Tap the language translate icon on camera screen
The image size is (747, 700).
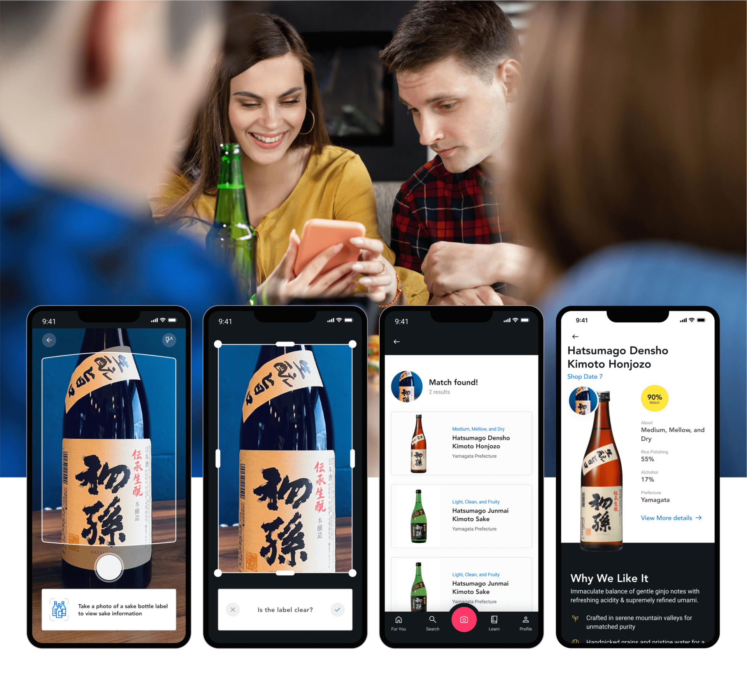168,341
